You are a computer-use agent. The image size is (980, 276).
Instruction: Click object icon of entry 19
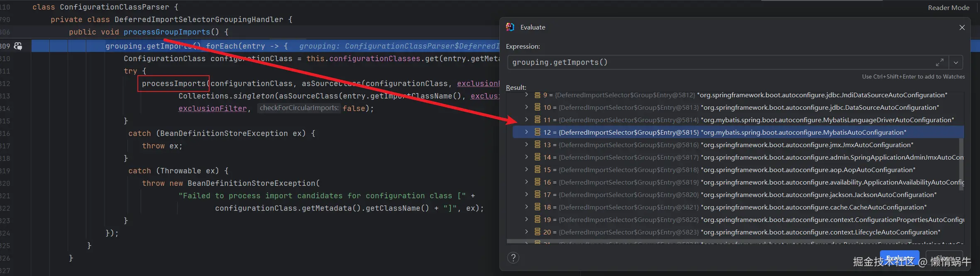point(538,220)
